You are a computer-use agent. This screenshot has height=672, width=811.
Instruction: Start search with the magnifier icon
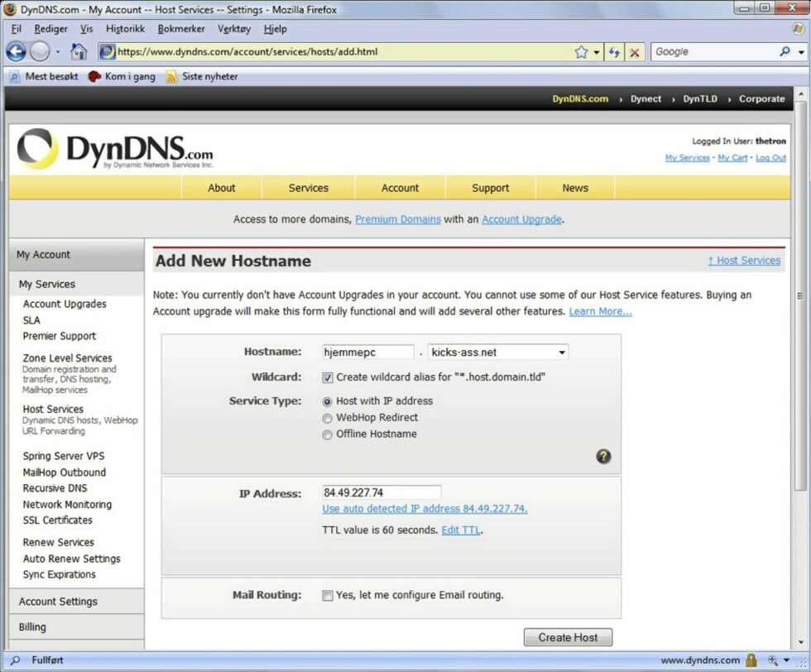tap(785, 51)
